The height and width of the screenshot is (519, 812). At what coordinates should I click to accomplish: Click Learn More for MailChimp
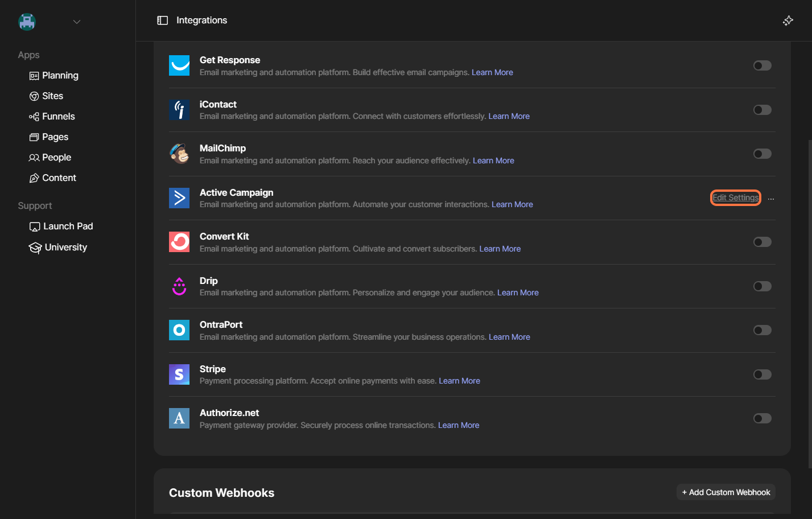point(493,160)
